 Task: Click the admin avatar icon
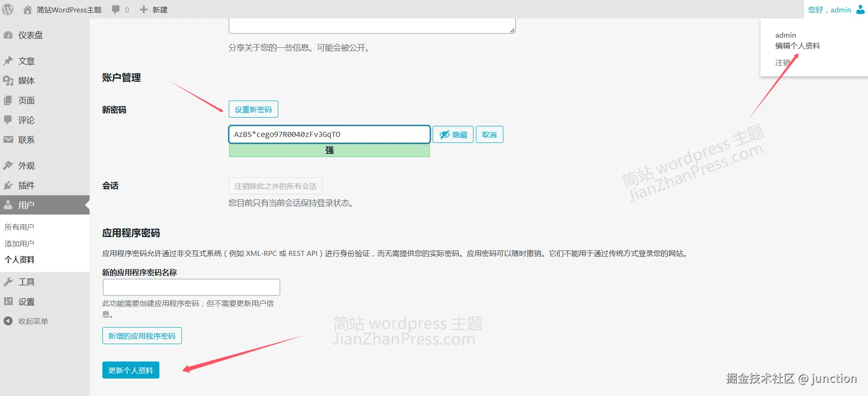pos(860,9)
